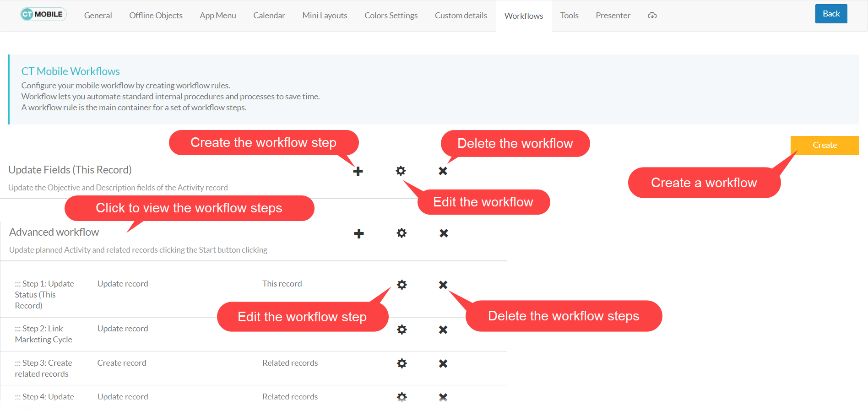The height and width of the screenshot is (411, 868).
Task: Collapse the Advanced workflow steps
Action: [x=54, y=232]
